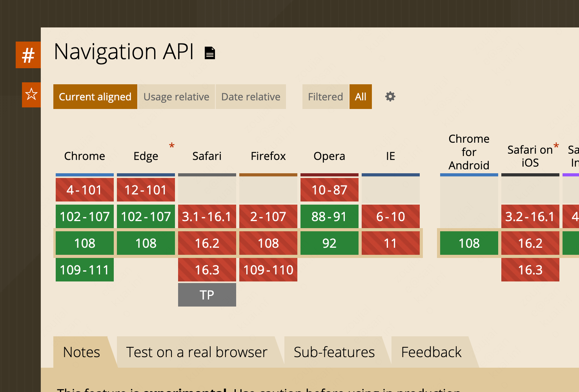This screenshot has width=579, height=392.
Task: Select Opera 92 cell
Action: pyautogui.click(x=330, y=243)
